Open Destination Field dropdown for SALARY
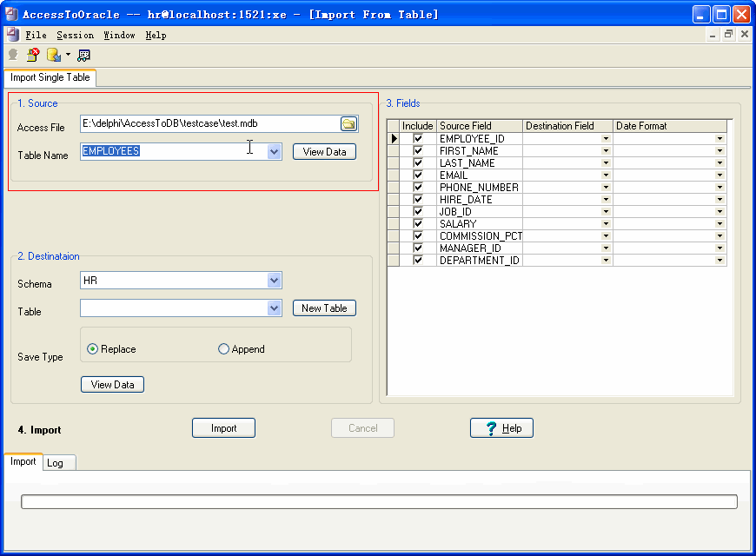Screen dimensions: 756x556 (x=606, y=224)
